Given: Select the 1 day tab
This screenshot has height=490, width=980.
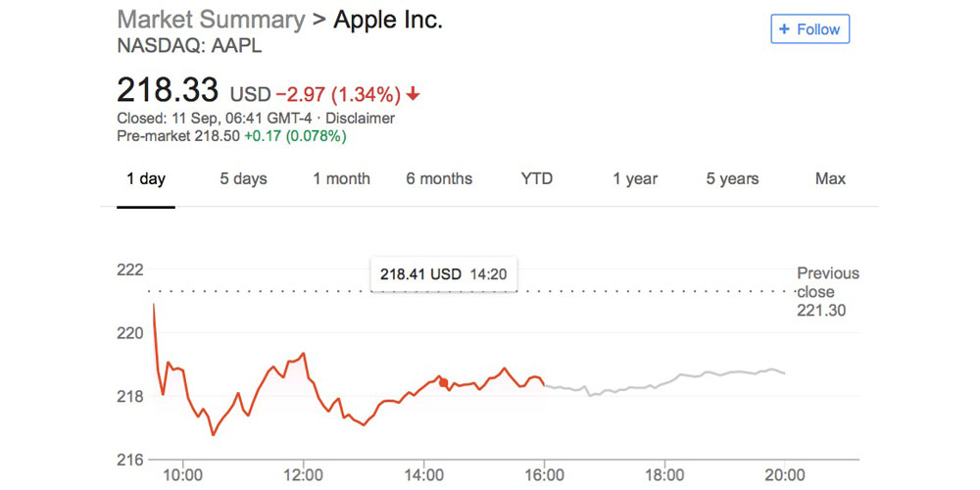Looking at the screenshot, I should point(146,178).
